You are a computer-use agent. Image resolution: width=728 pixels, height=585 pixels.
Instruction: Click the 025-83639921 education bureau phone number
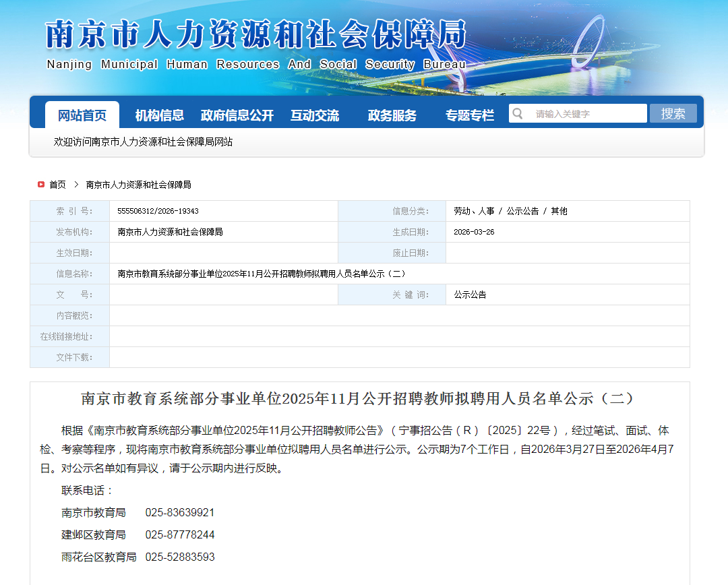coord(180,513)
